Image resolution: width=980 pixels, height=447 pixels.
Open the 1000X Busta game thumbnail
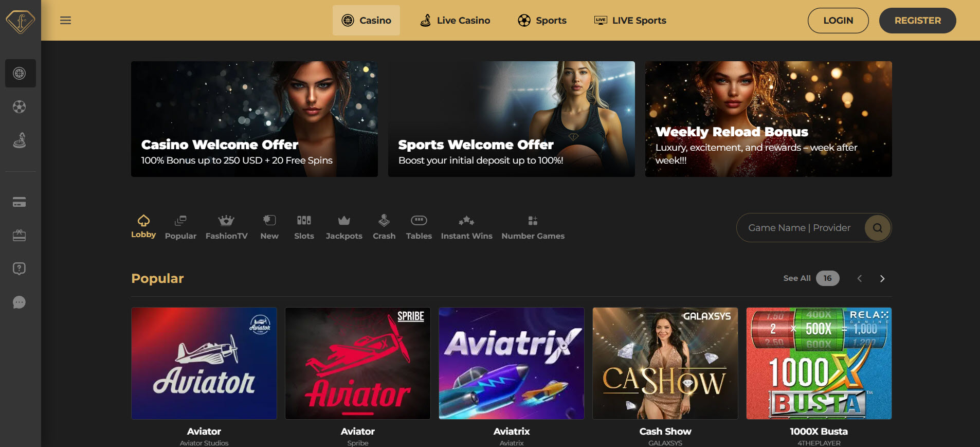(819, 363)
